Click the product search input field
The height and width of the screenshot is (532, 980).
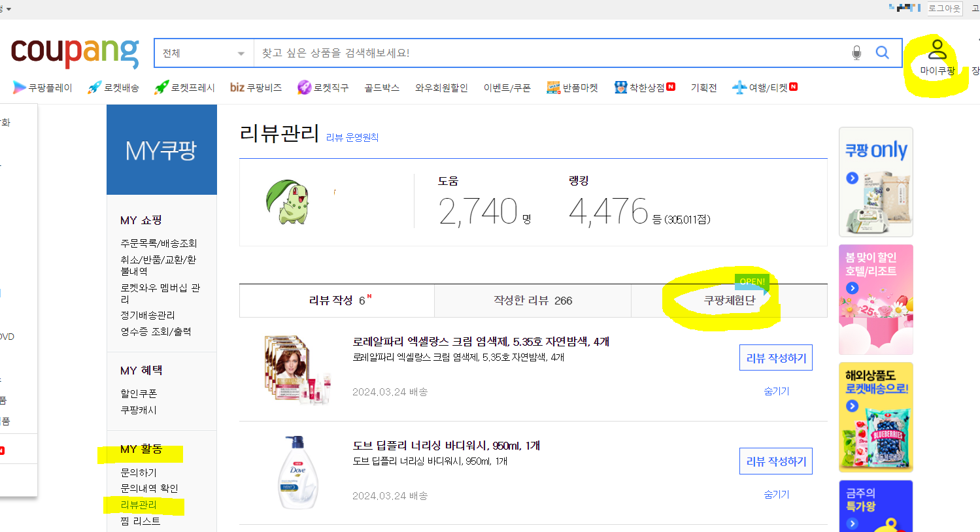coord(549,53)
